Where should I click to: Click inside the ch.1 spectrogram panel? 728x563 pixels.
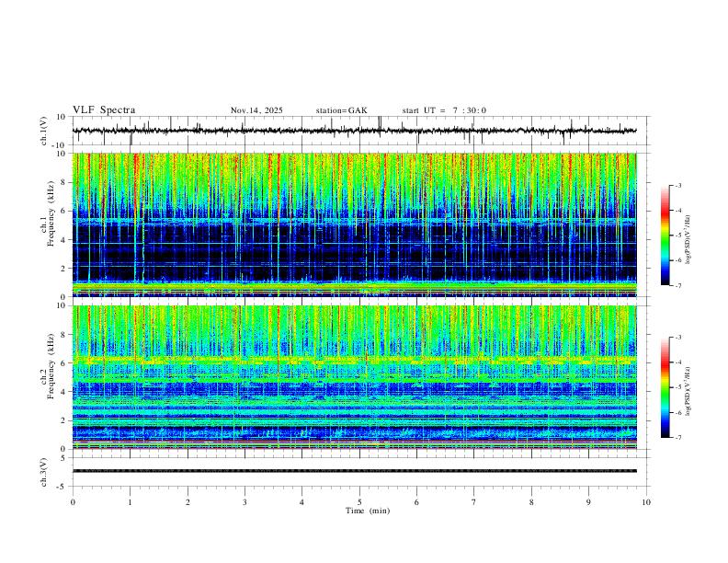click(355, 224)
